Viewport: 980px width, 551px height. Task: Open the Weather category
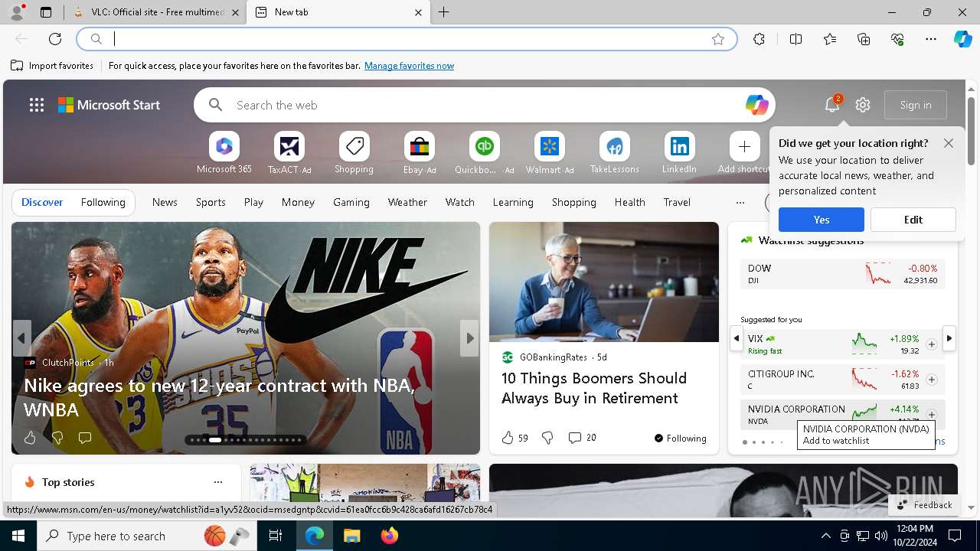[407, 203]
